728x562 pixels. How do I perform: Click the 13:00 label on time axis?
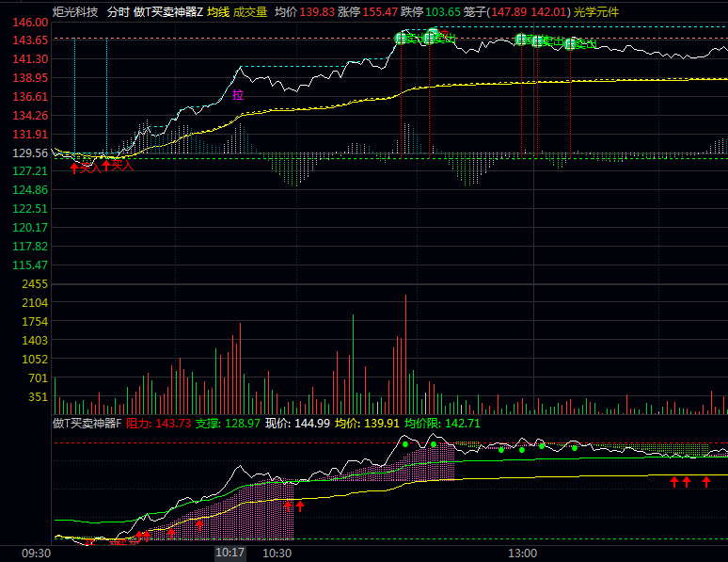(x=522, y=553)
